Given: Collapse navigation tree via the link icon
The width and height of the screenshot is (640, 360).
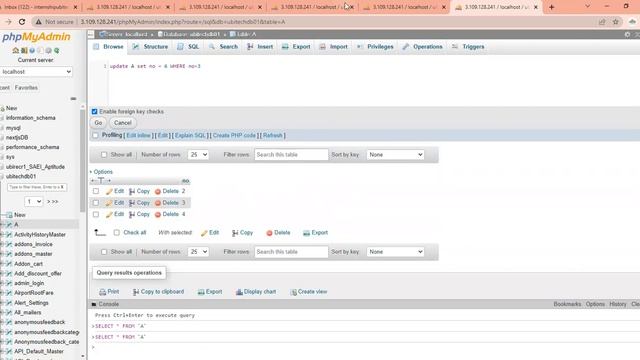Looking at the screenshot, I should (x=73, y=98).
